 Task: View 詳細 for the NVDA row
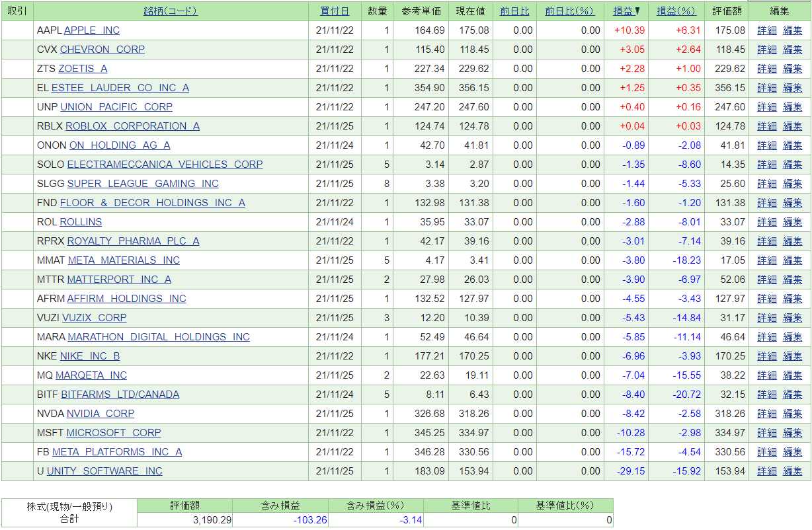(x=767, y=414)
